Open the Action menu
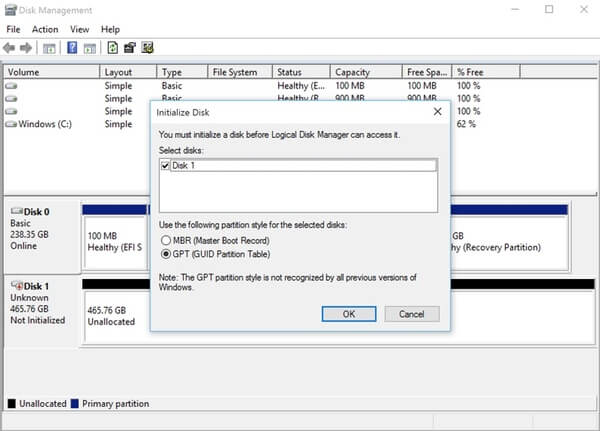Screen dimensions: 600x431 click(45, 29)
